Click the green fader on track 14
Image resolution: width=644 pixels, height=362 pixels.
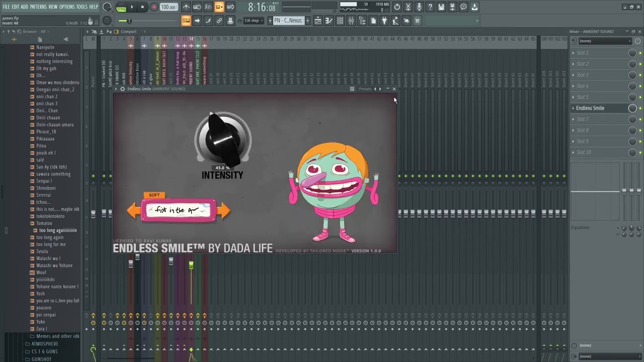pyautogui.click(x=191, y=264)
